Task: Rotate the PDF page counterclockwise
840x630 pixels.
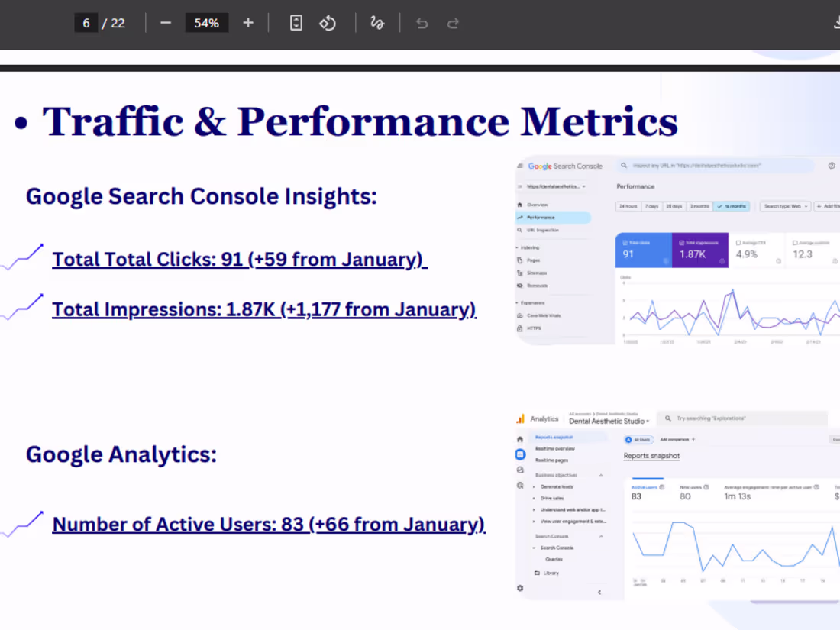Action: point(328,23)
